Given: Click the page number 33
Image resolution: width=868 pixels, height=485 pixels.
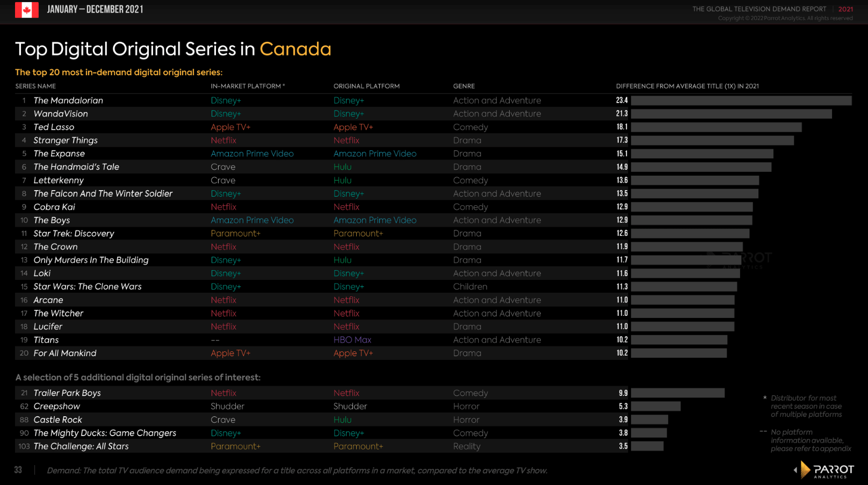Looking at the screenshot, I should click(18, 470).
